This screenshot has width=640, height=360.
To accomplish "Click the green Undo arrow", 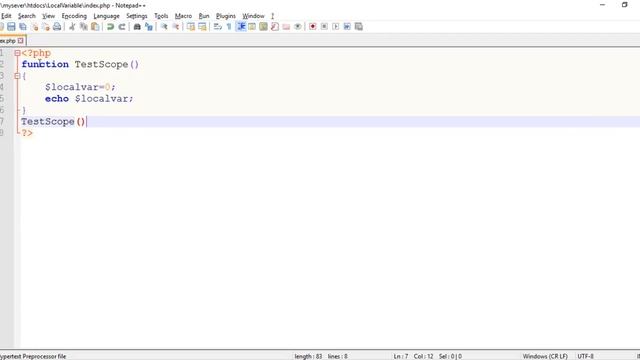I will click(x=110, y=27).
